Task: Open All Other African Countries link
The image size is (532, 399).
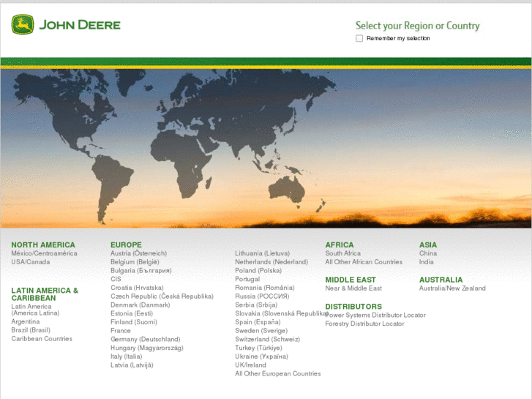Action: (x=364, y=262)
